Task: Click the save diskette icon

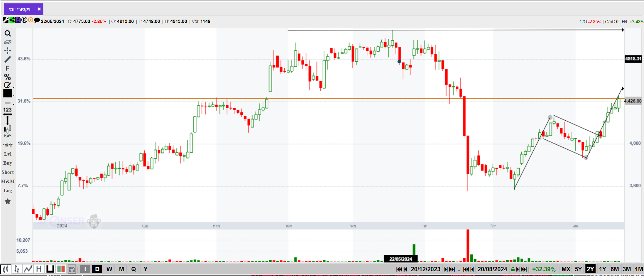Action: pyautogui.click(x=72, y=269)
